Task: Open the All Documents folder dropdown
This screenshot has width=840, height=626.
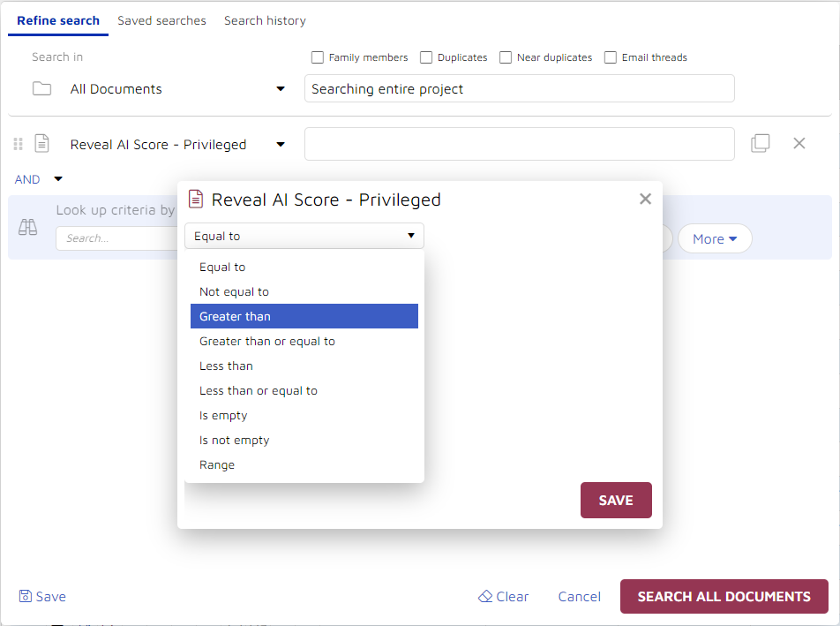Action: click(281, 89)
